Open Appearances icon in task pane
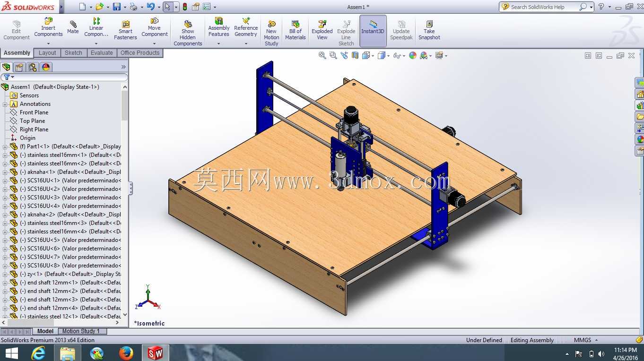The height and width of the screenshot is (361, 644). tap(640, 139)
